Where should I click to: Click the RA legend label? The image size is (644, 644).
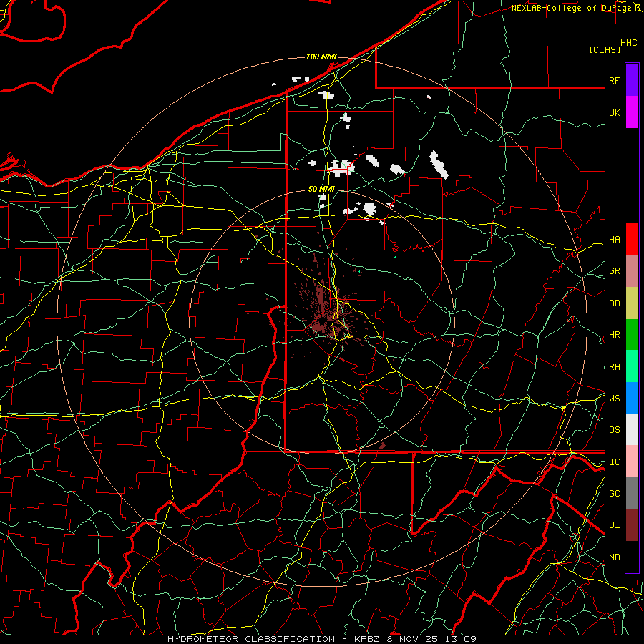pyautogui.click(x=614, y=367)
